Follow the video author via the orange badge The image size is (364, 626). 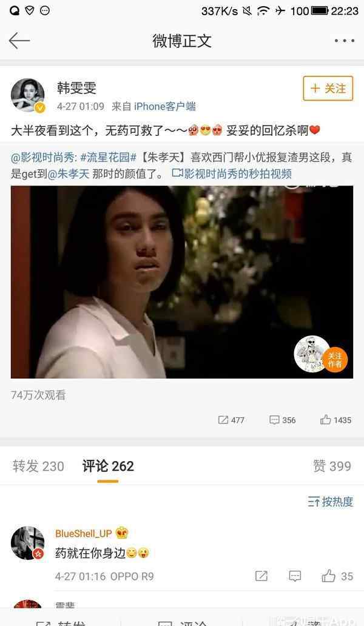click(334, 360)
